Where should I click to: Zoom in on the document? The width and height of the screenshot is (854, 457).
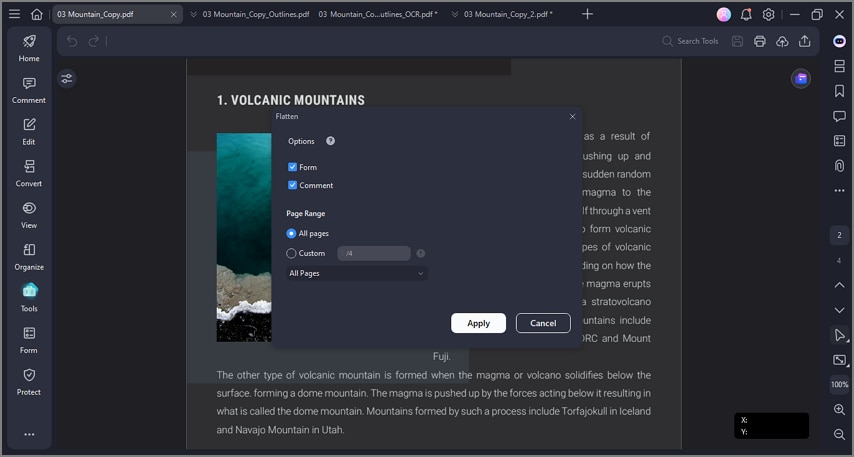839,410
